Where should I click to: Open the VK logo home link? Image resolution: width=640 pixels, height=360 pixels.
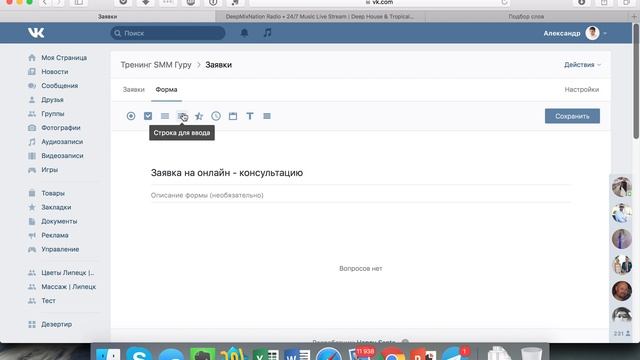(x=36, y=33)
